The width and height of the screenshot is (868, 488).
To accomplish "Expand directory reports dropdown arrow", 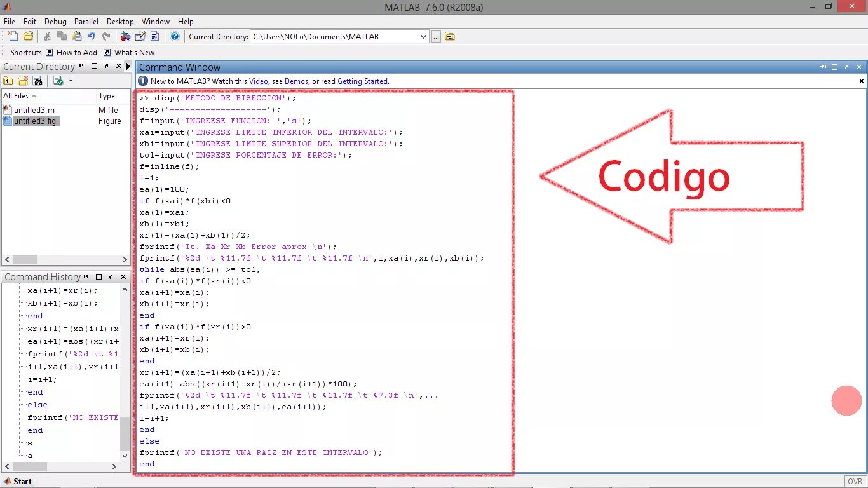I will click(x=71, y=81).
